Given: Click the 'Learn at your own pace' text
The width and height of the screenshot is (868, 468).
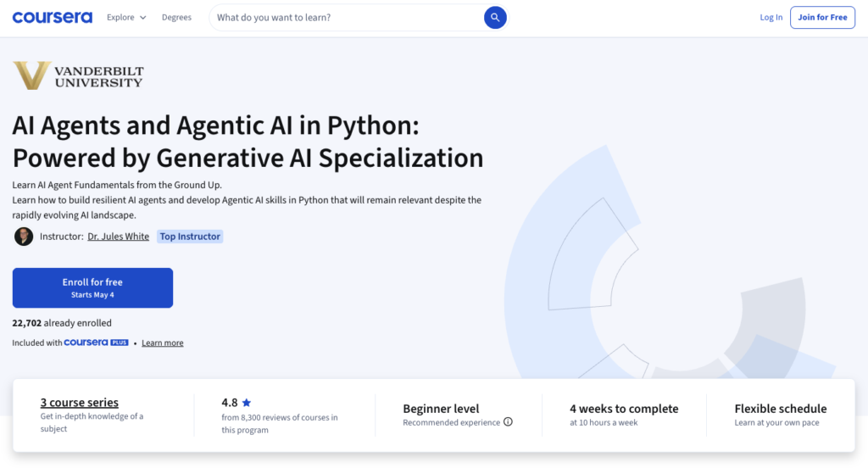Looking at the screenshot, I should (776, 422).
